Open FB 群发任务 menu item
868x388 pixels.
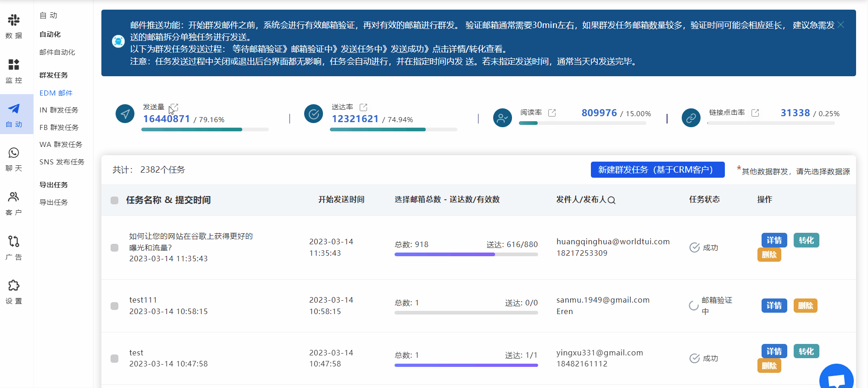pos(59,127)
